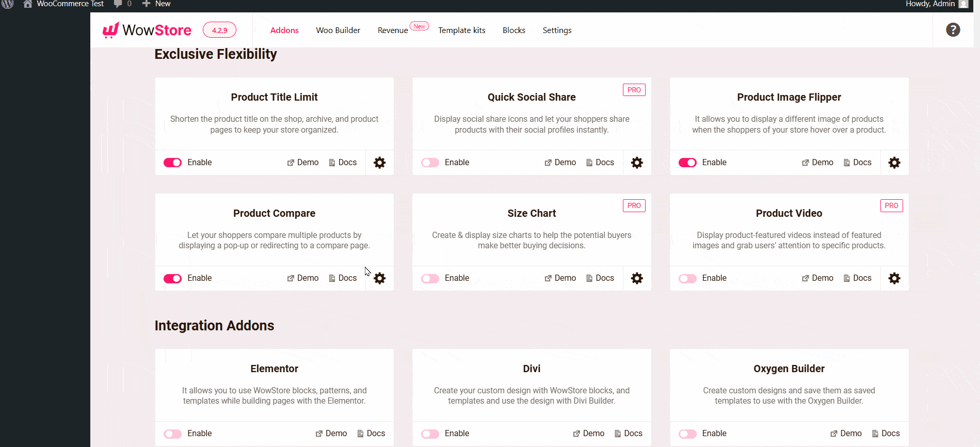980x447 pixels.
Task: Open Quick Social Share Demo link
Action: [560, 162]
